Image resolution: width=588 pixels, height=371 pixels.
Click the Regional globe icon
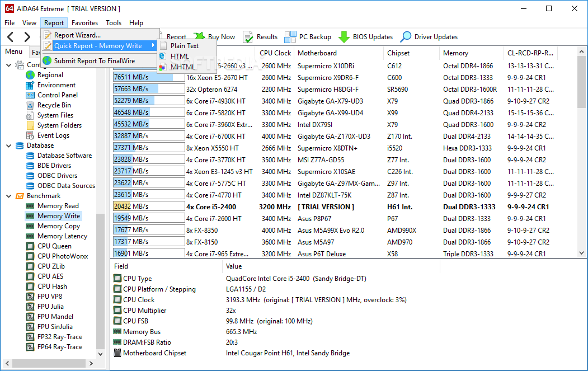tap(30, 74)
